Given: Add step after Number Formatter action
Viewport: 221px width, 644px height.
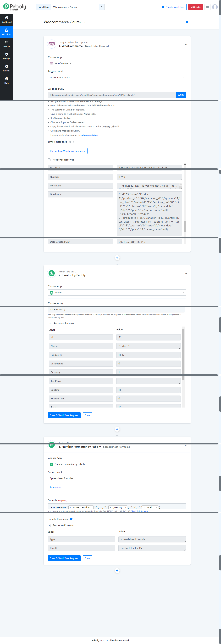Looking at the screenshot, I should (117, 570).
